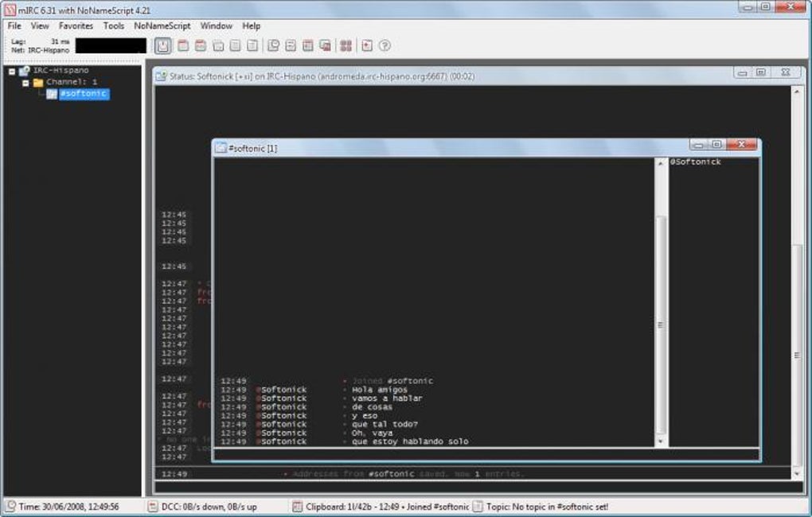Click the Time 30/06/2008 status bar entry
Viewport: 812px width, 517px height.
[69, 507]
